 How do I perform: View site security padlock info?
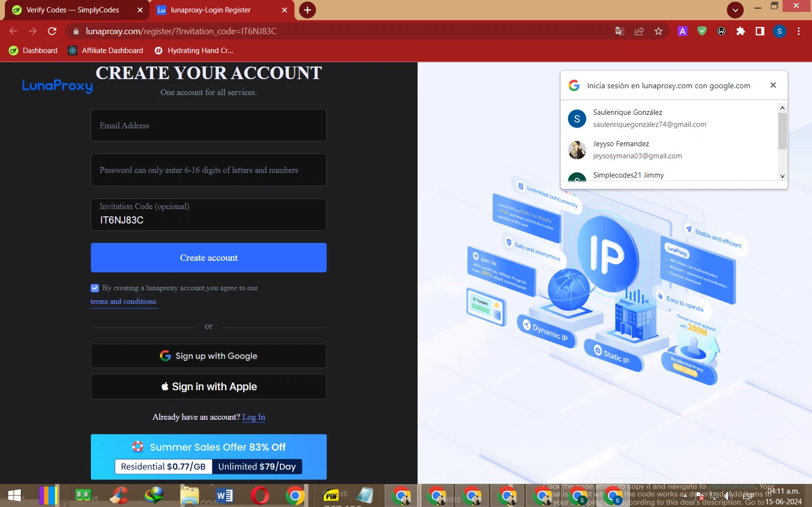point(76,31)
